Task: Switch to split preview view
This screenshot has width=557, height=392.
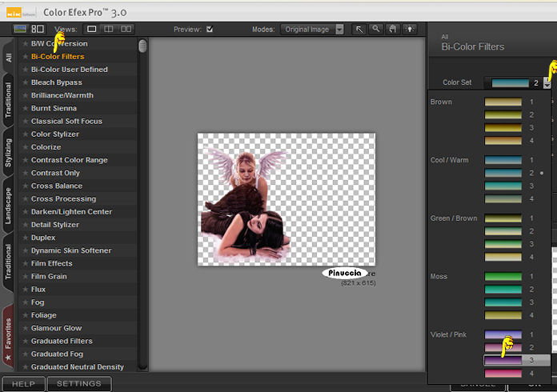Action: [x=109, y=29]
